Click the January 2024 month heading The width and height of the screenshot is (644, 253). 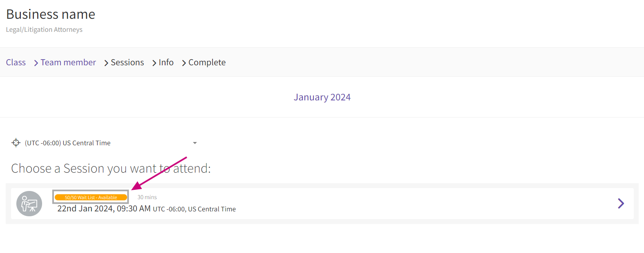(322, 97)
